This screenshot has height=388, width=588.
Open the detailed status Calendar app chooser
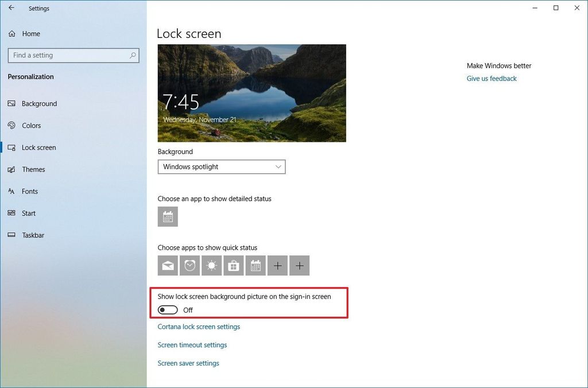[x=167, y=216]
